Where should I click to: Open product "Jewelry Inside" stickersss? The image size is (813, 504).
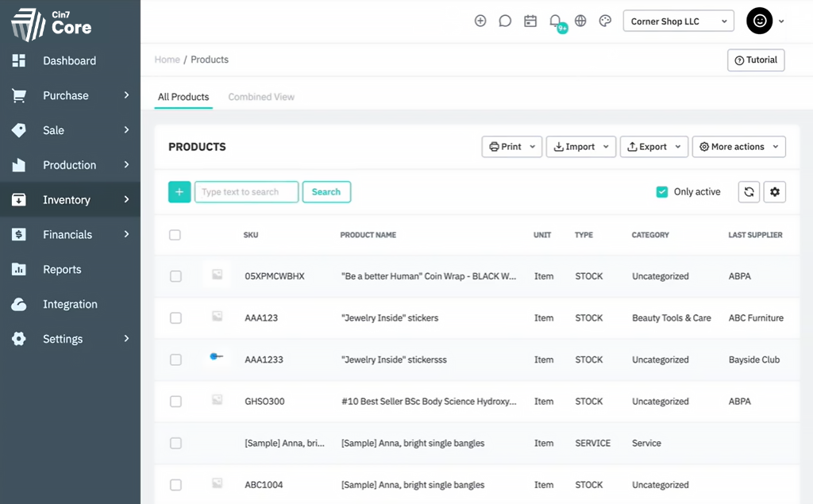pyautogui.click(x=394, y=360)
